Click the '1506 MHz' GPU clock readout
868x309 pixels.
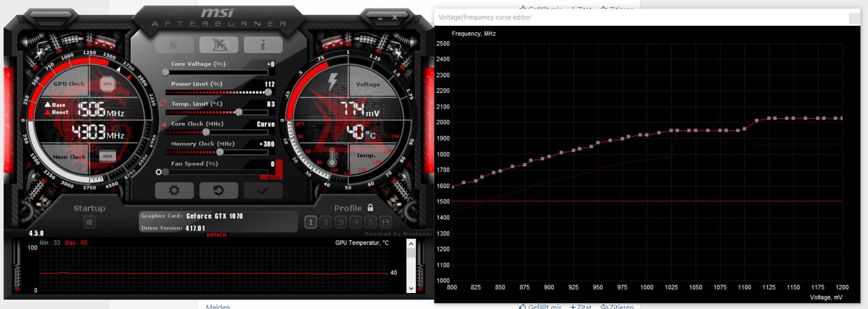pos(101,109)
